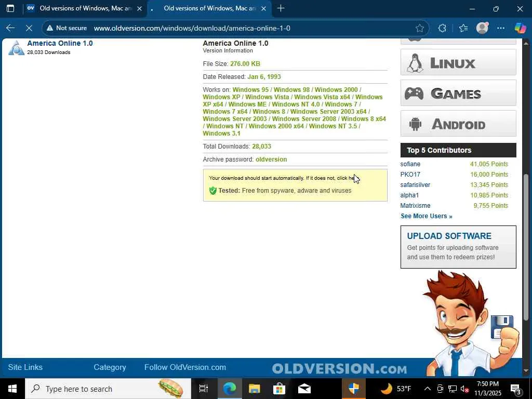Click the favorite star in the address bar

tap(420, 28)
